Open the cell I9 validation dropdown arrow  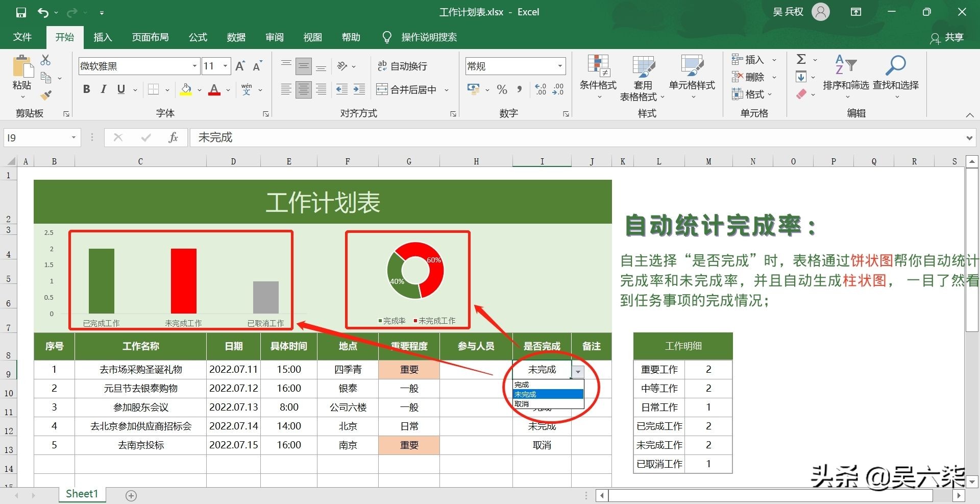pos(578,372)
